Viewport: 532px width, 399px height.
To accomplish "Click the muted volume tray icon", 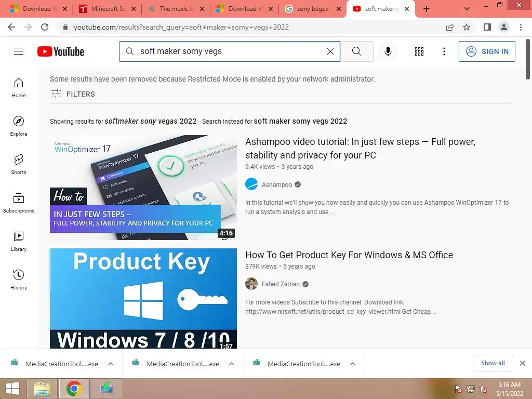I will [483, 389].
